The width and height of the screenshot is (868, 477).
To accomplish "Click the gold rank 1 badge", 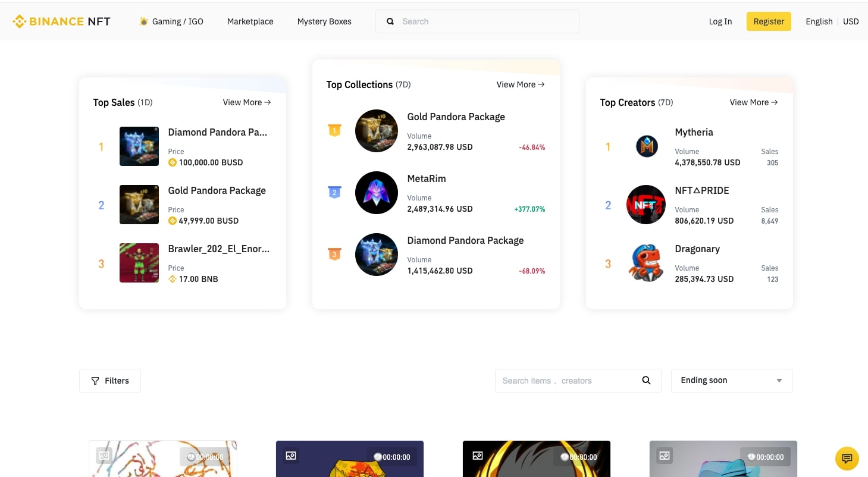I will (334, 130).
